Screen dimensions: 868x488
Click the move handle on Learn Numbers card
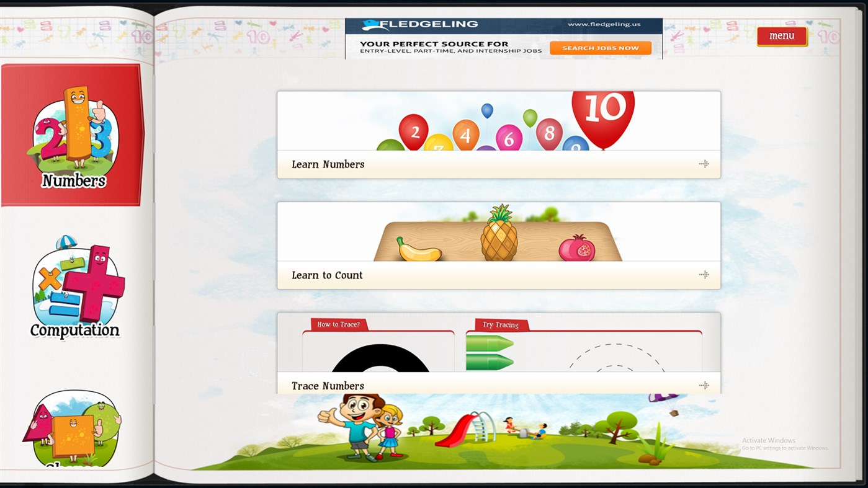click(x=704, y=164)
